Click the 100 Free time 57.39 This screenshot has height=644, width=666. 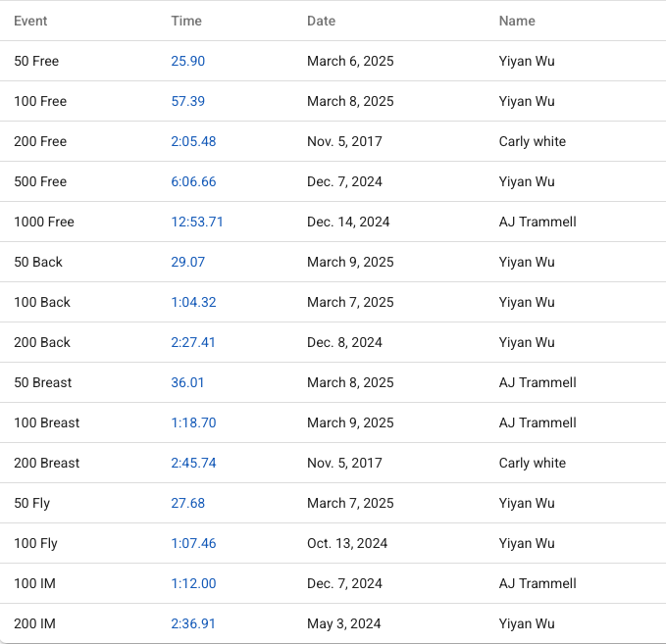(187, 101)
